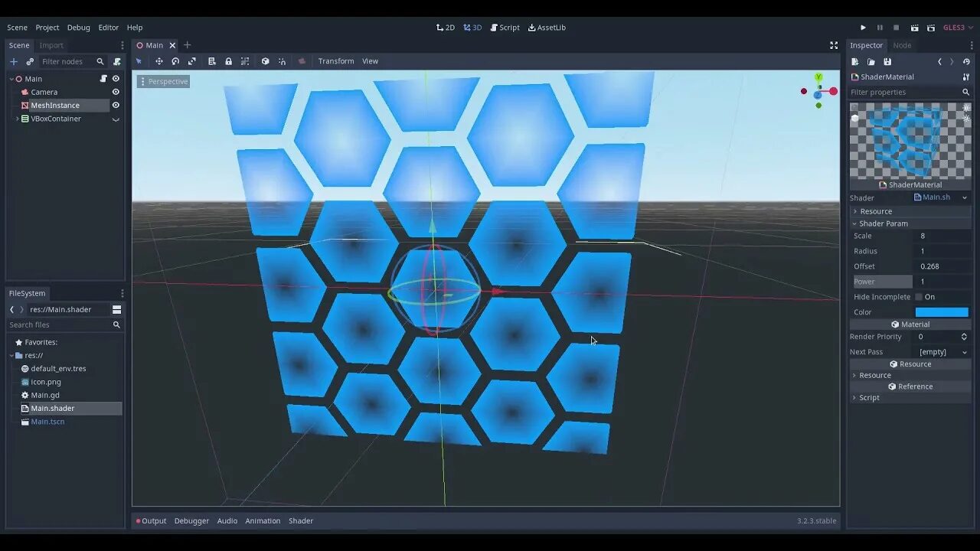The image size is (980, 551).
Task: Expand the VBoxContainer node
Action: click(x=18, y=119)
